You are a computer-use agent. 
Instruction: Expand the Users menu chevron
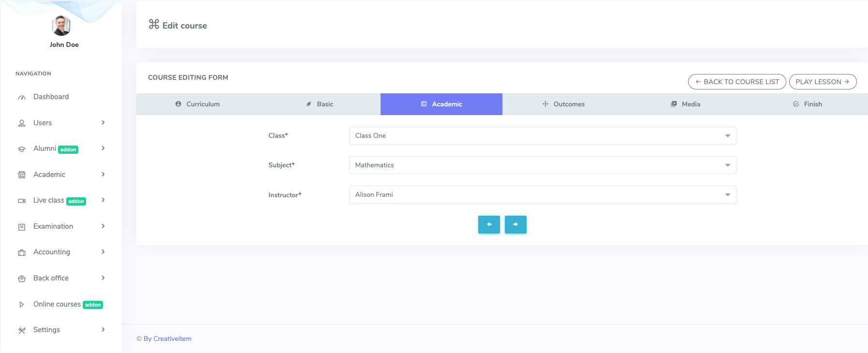pos(103,123)
